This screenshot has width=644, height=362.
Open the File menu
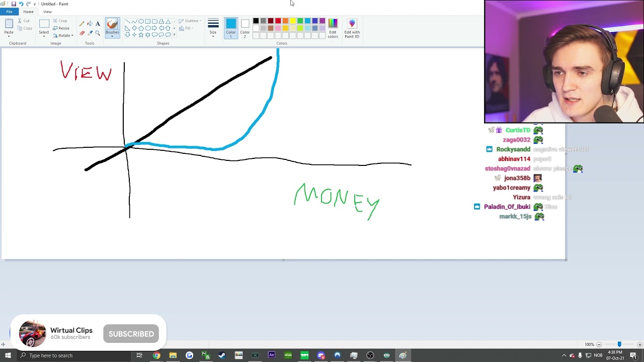click(9, 12)
